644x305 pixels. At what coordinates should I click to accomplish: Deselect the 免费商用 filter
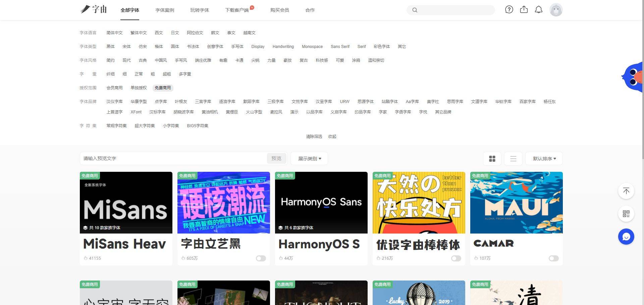163,88
